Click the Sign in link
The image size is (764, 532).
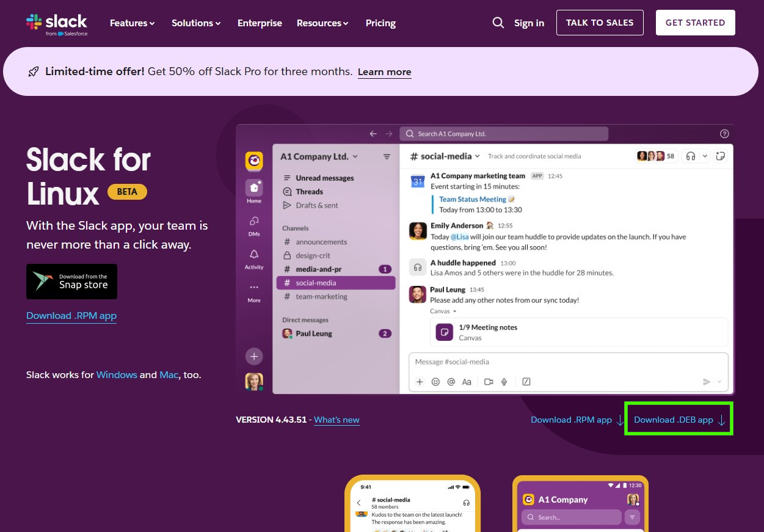pyautogui.click(x=529, y=23)
